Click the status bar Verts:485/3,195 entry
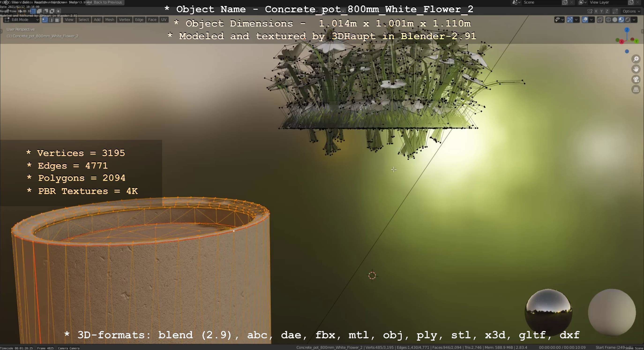 coord(380,347)
